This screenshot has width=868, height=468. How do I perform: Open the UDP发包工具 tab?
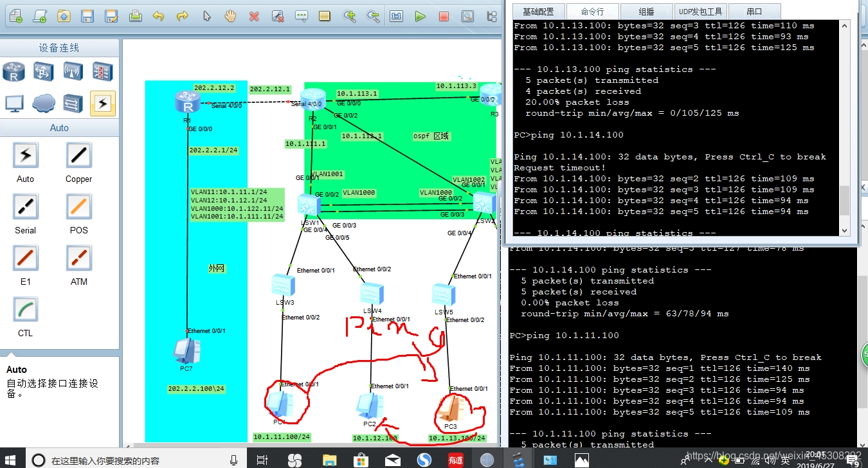click(701, 12)
